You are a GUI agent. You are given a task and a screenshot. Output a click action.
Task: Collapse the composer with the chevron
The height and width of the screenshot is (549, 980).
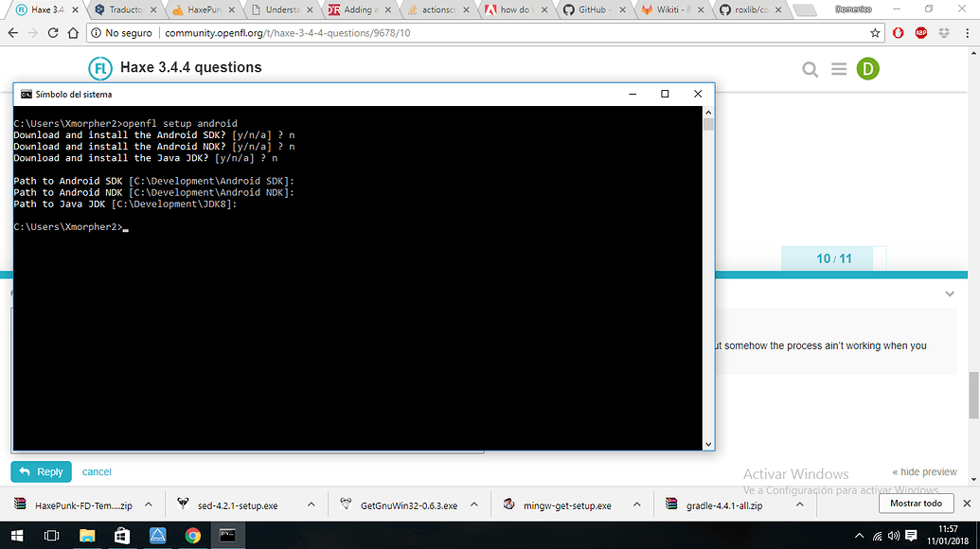tap(950, 294)
